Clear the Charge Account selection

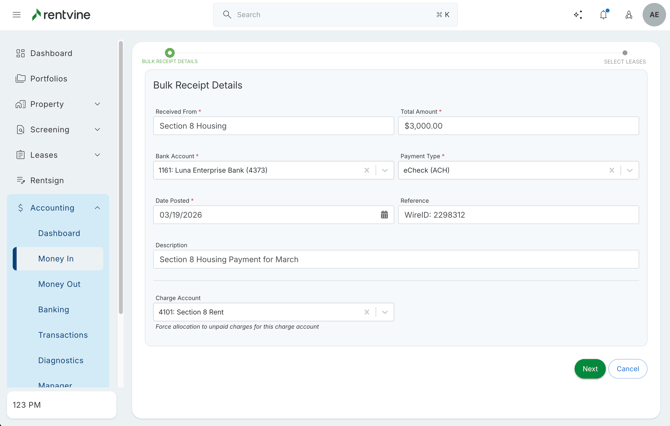point(367,312)
